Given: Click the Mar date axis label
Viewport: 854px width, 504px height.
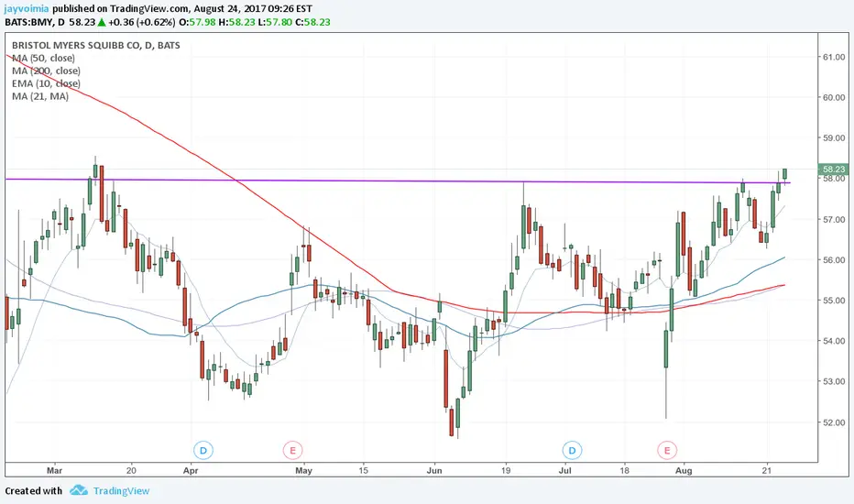Looking at the screenshot, I should (54, 470).
